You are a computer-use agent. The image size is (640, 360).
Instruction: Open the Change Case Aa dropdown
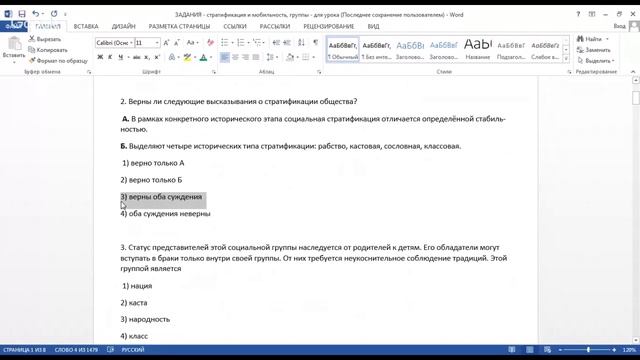[x=192, y=42]
